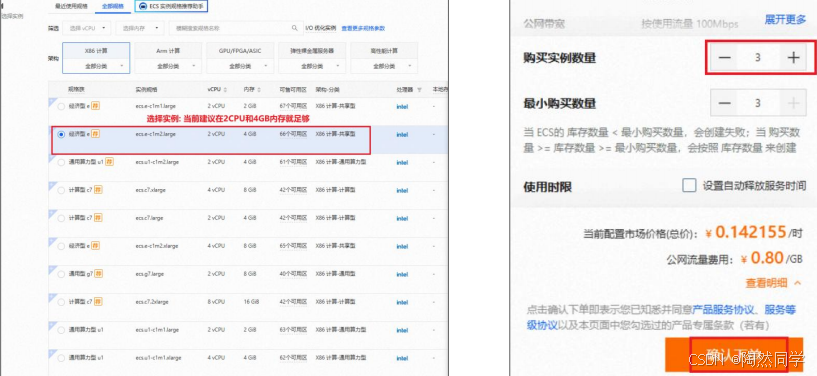Screen dimensions: 817x376
Task: Click the Intel logo in the ecs.c7.2xlarge row
Action: [x=402, y=302]
